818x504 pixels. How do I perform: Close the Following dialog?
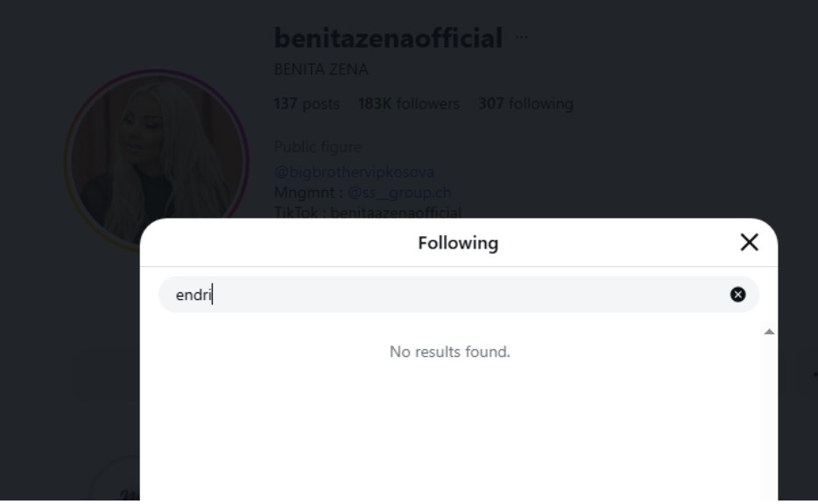749,242
